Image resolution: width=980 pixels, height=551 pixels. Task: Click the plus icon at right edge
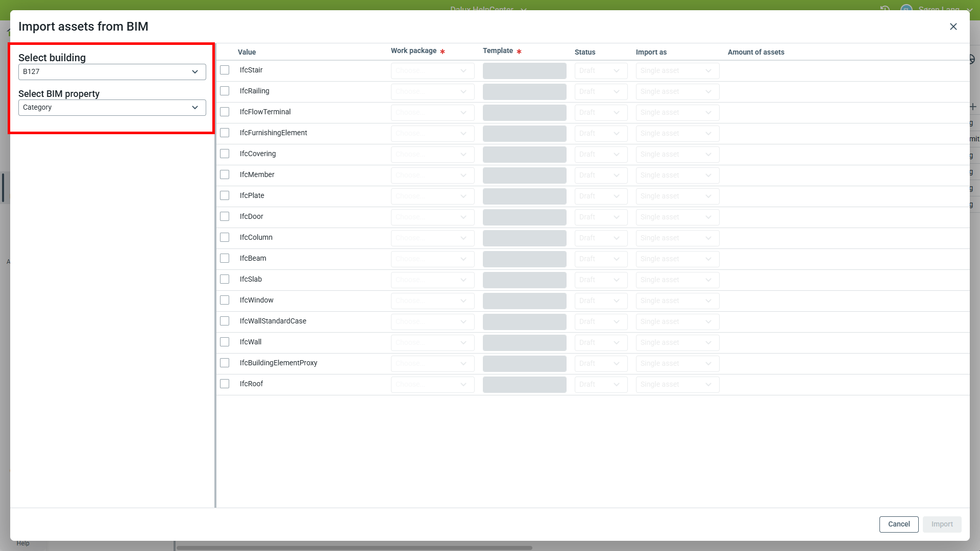973,107
